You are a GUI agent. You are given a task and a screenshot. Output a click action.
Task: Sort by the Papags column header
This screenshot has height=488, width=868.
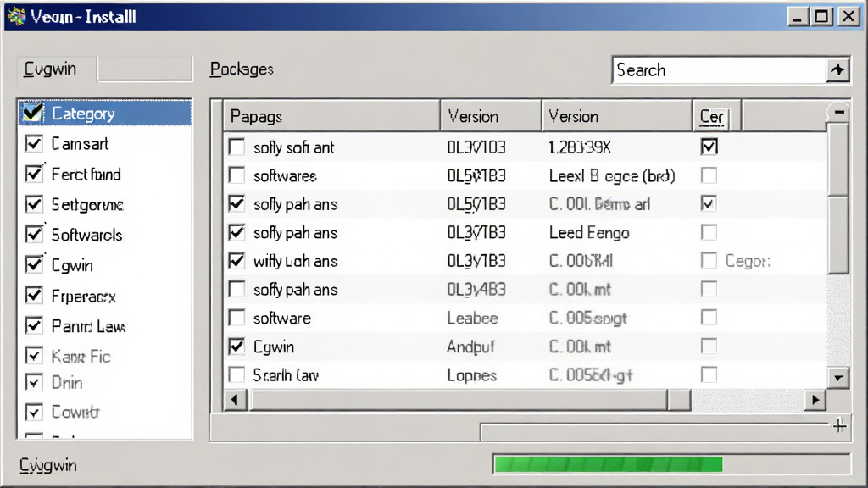pyautogui.click(x=332, y=116)
